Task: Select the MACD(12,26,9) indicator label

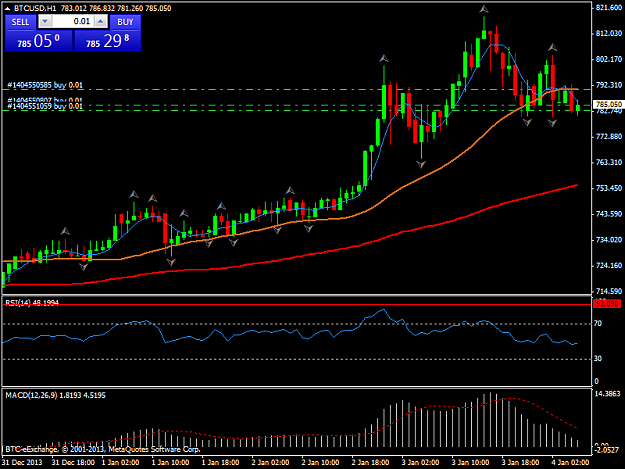Action: coord(55,395)
